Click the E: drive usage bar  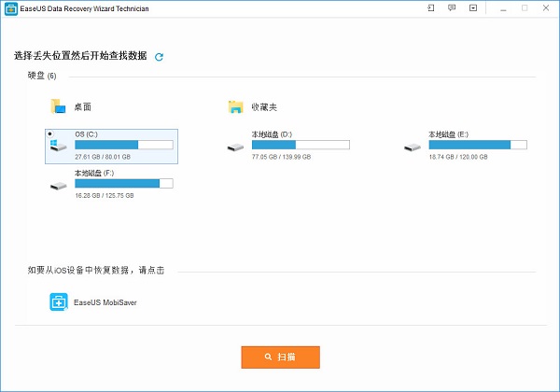click(478, 145)
